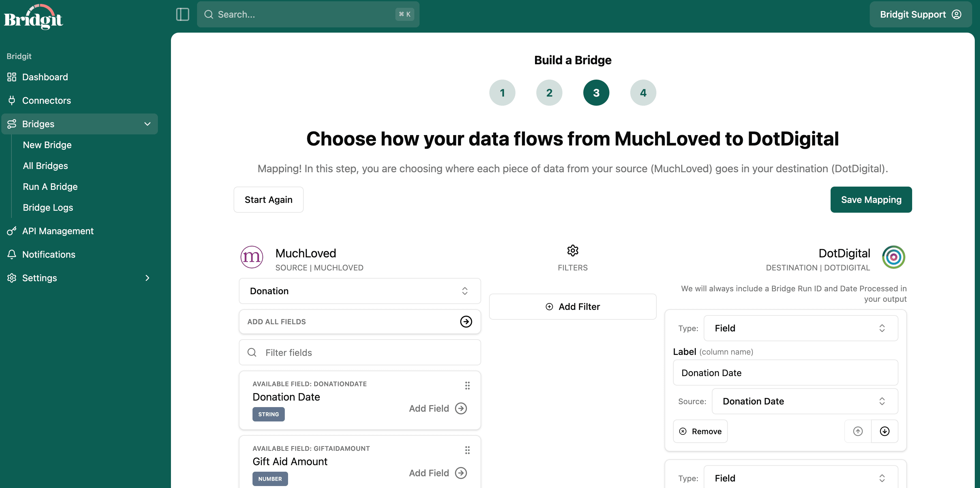Viewport: 980px width, 488px height.
Task: Click the Bridges route icon
Action: (x=12, y=124)
